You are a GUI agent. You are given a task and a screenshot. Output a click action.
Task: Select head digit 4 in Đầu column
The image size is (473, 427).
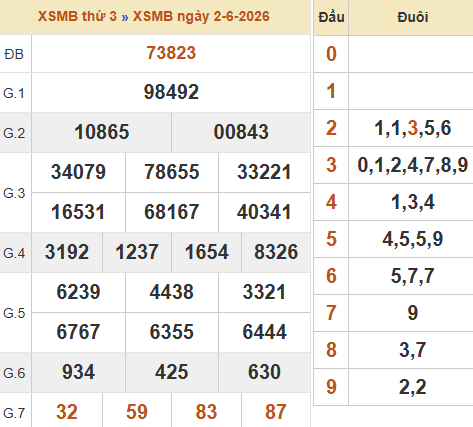[331, 202]
